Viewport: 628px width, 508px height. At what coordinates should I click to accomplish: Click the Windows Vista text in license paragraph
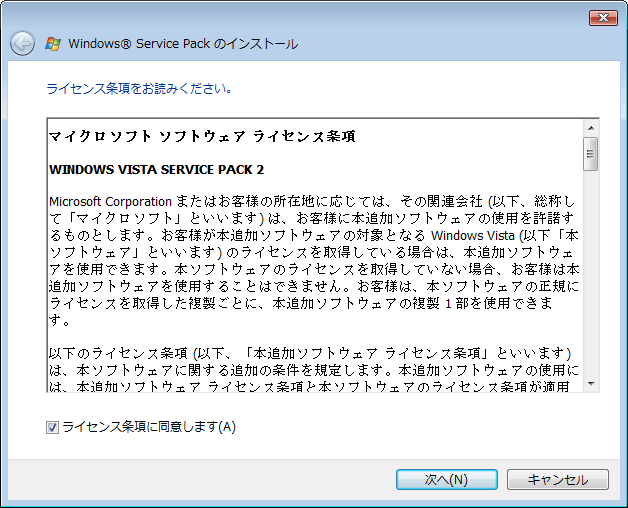[x=473, y=235]
